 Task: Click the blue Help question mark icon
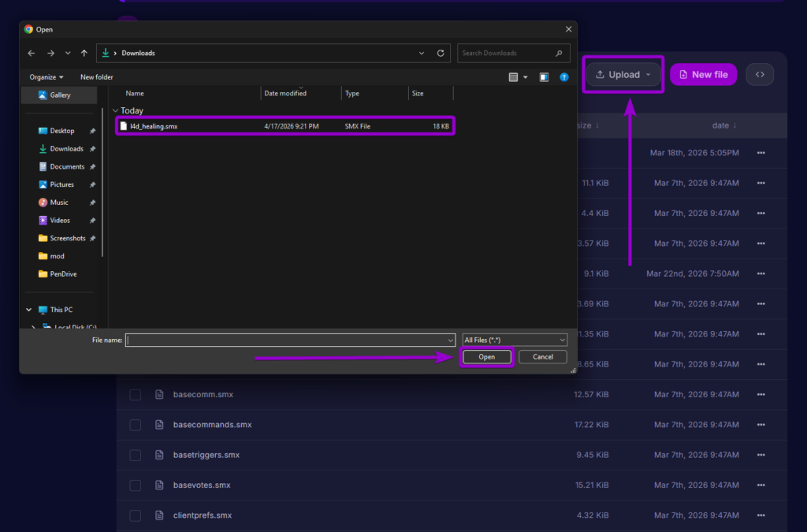coord(564,77)
